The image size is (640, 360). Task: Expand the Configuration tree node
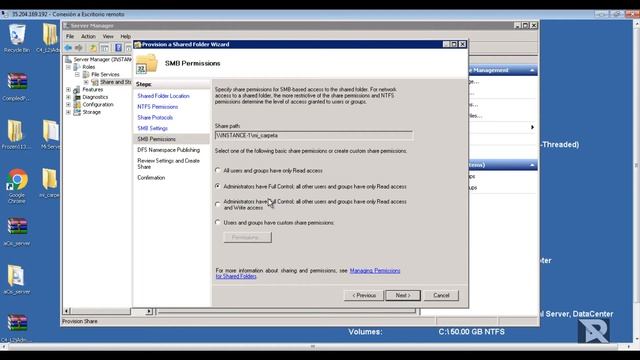tap(69, 104)
